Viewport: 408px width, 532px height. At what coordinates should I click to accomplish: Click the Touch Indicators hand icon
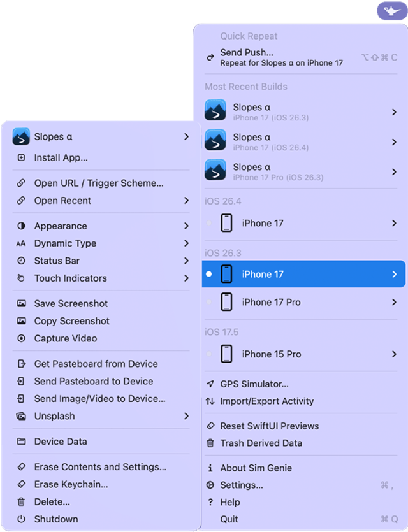(21, 278)
